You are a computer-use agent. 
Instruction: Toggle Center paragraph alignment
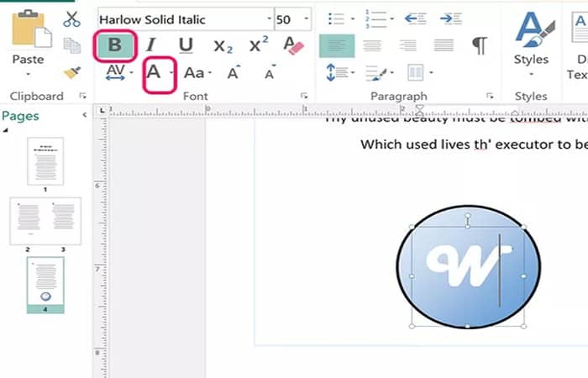click(372, 45)
